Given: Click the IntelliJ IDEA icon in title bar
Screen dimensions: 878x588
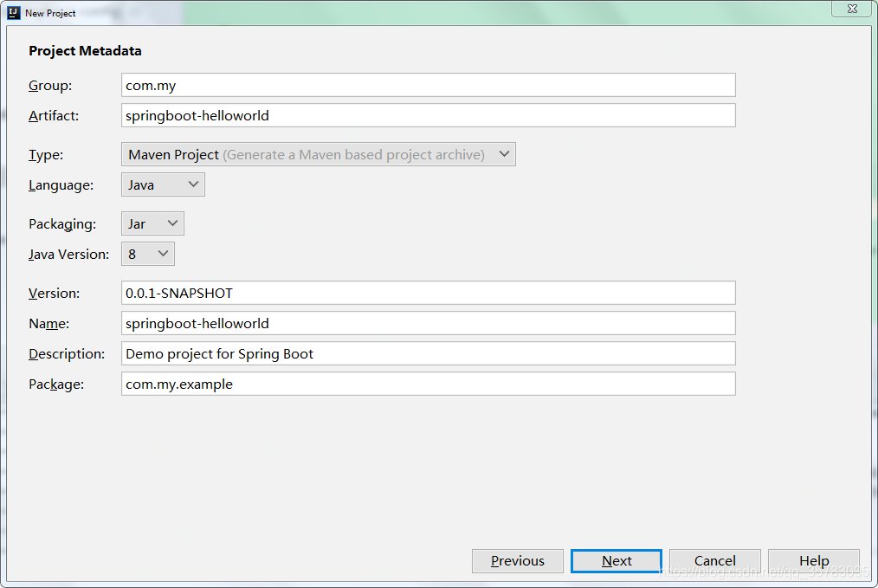Looking at the screenshot, I should click(14, 12).
